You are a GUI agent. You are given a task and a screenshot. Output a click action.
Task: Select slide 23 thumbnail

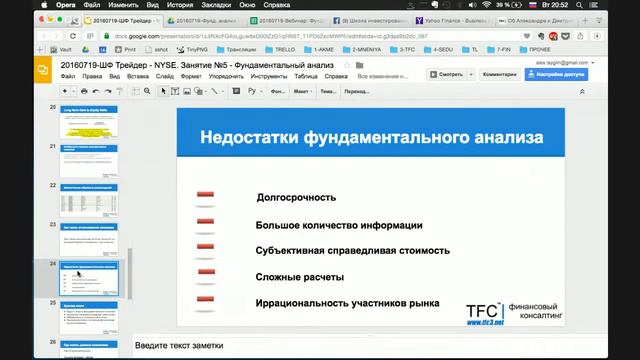pyautogui.click(x=89, y=239)
